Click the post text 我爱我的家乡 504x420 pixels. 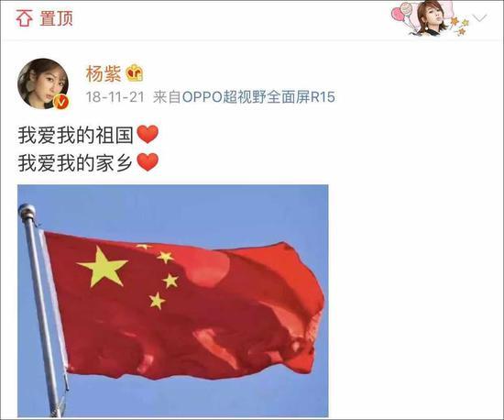75,162
